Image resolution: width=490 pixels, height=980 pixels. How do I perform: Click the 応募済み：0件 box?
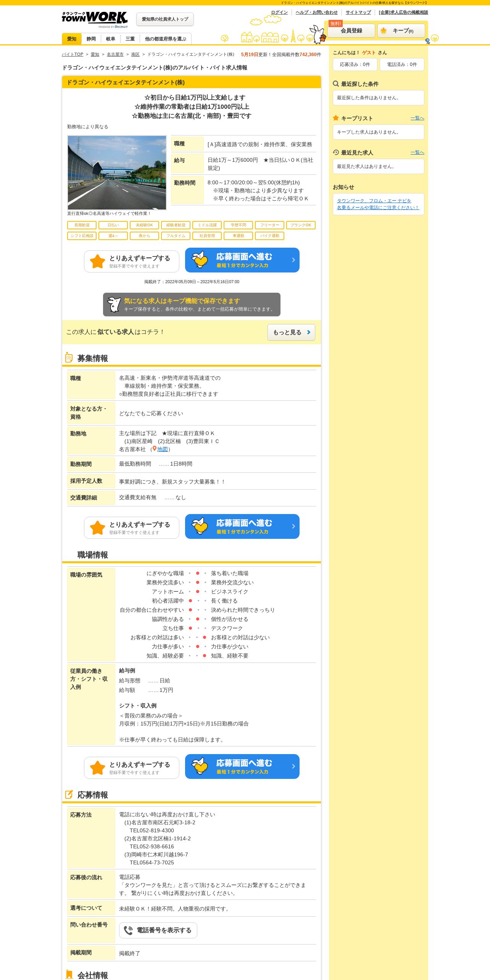pos(355,64)
